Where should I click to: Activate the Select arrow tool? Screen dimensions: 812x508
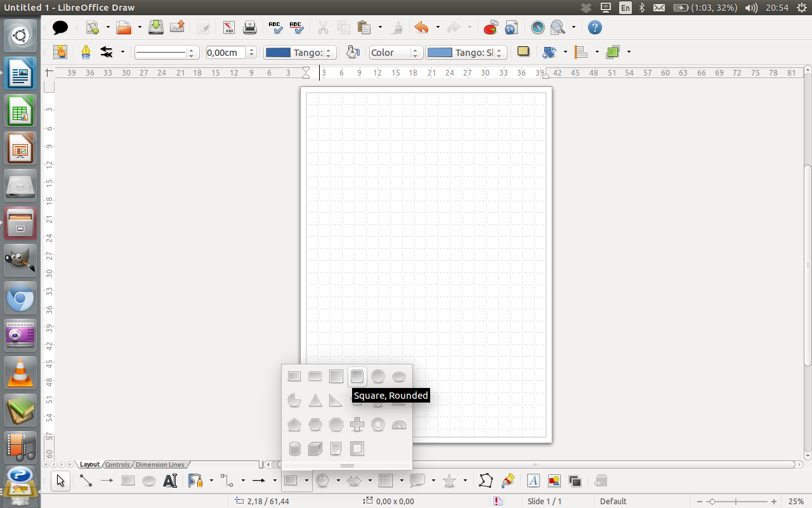coord(60,481)
